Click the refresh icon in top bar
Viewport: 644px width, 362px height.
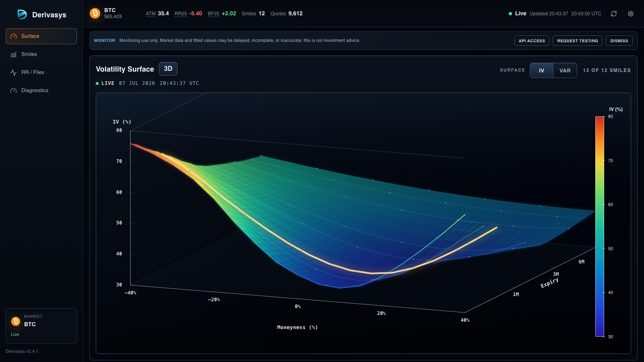pos(614,14)
